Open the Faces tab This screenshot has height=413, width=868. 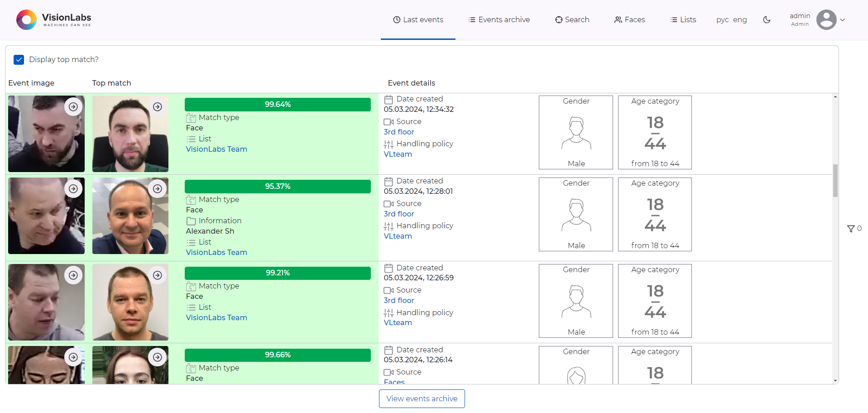pyautogui.click(x=629, y=19)
